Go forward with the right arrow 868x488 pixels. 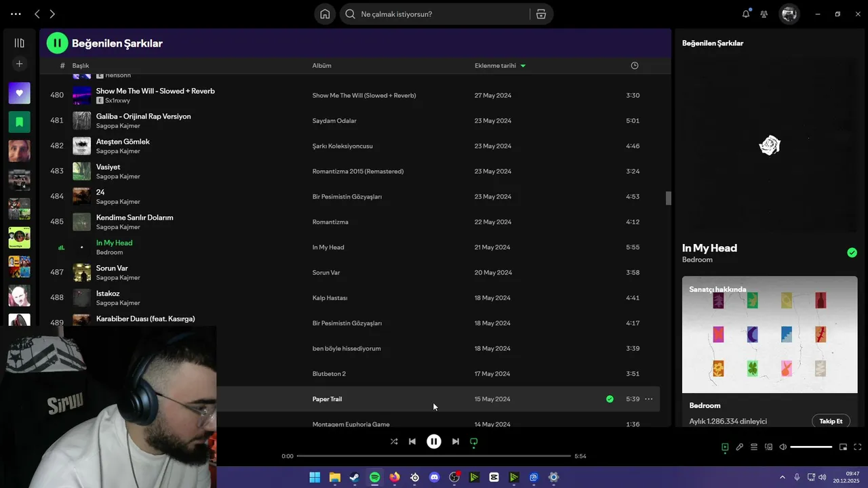click(x=52, y=14)
